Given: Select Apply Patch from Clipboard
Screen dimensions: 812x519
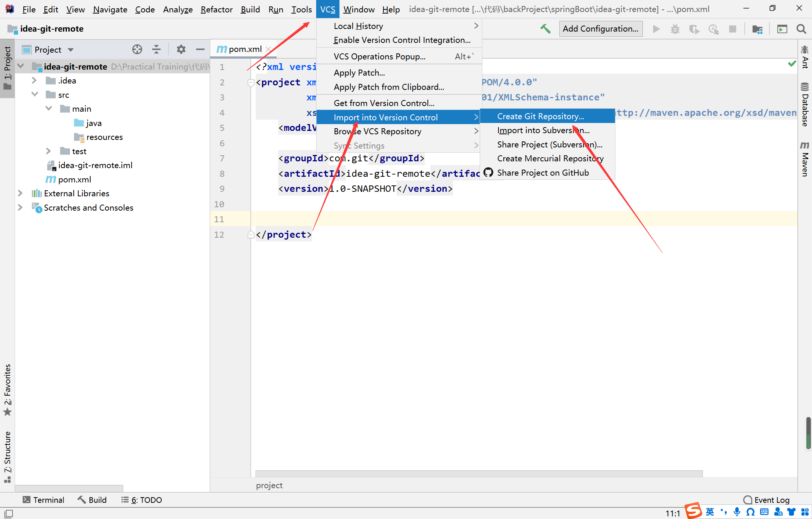Looking at the screenshot, I should click(398, 87).
